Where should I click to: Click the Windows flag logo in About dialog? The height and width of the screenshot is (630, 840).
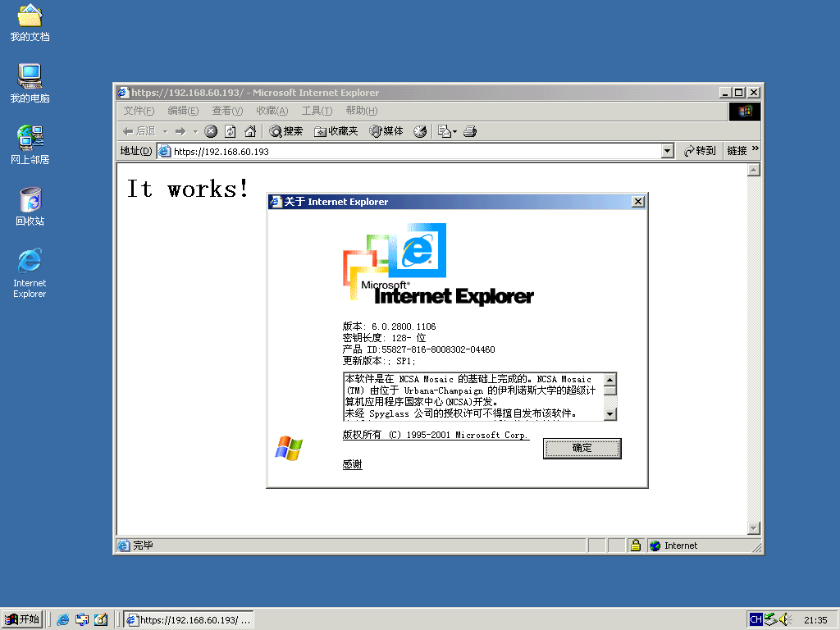coord(289,449)
